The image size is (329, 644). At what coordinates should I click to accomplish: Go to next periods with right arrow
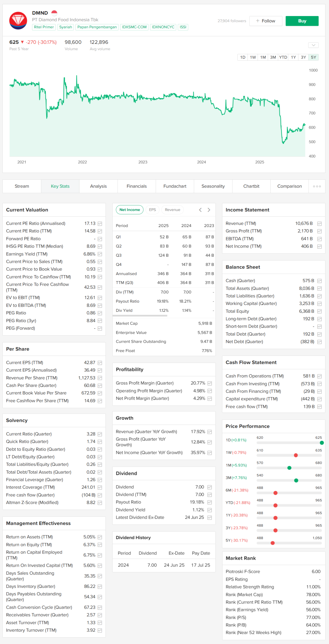pyautogui.click(x=209, y=210)
